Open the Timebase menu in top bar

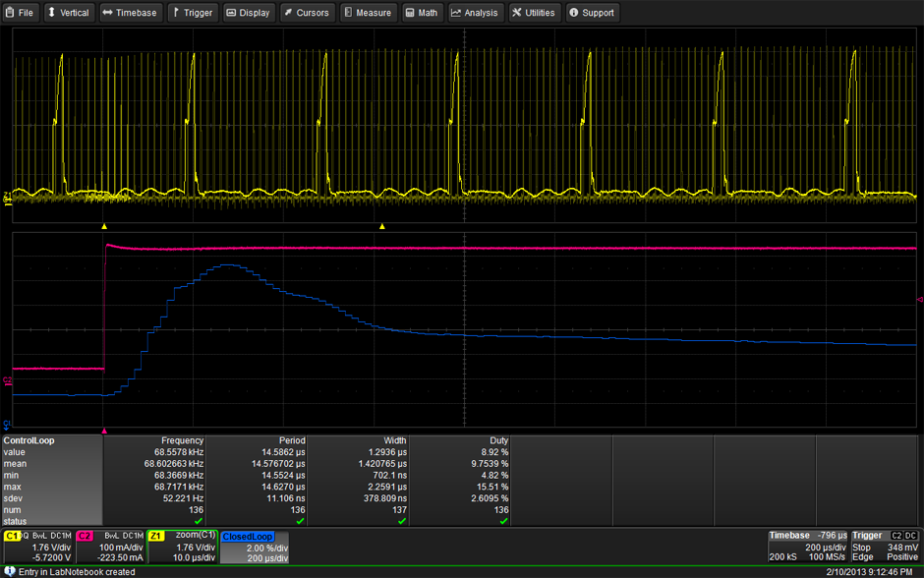(x=130, y=13)
